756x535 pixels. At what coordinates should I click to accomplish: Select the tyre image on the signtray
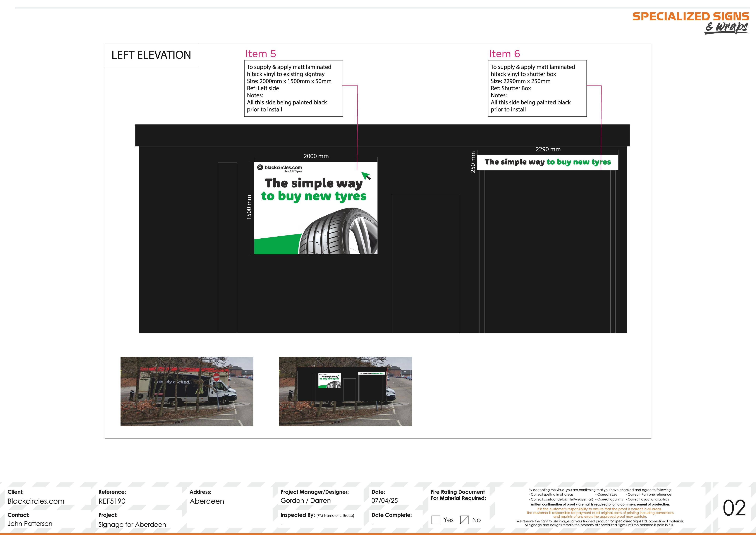[338, 231]
